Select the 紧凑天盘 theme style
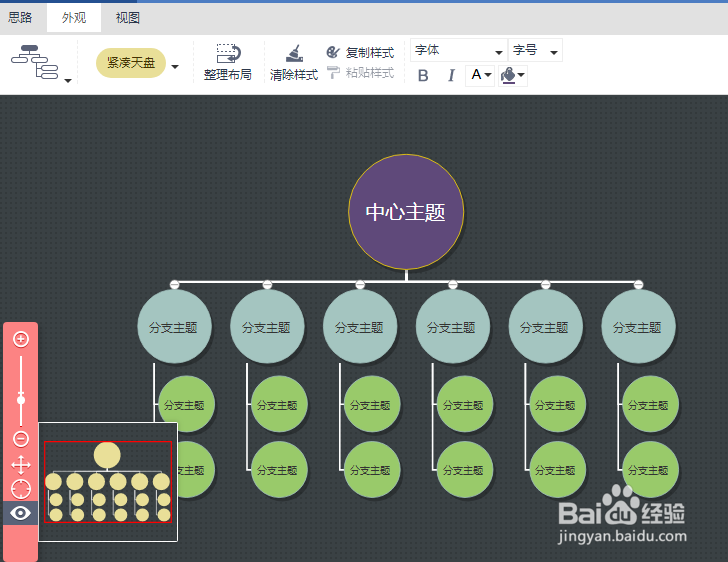The image size is (728, 562). [x=131, y=63]
